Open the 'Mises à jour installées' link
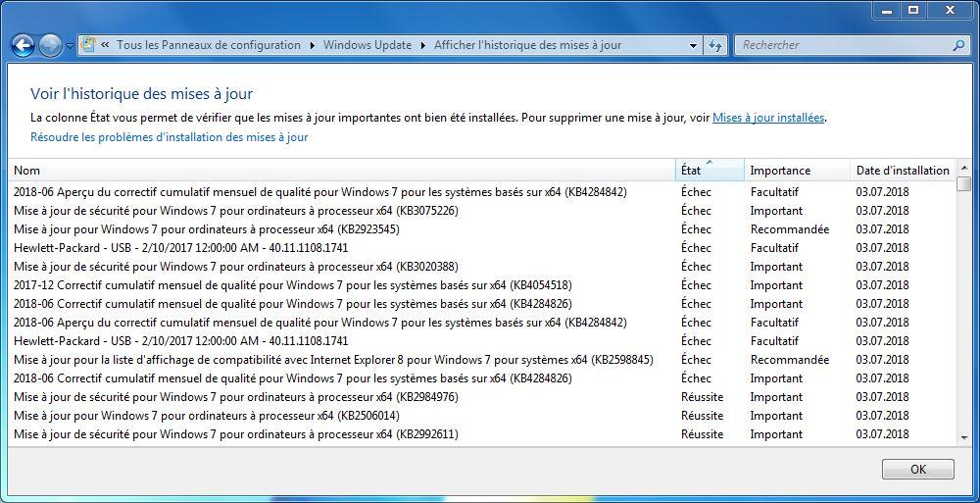The image size is (980, 503). (x=768, y=117)
